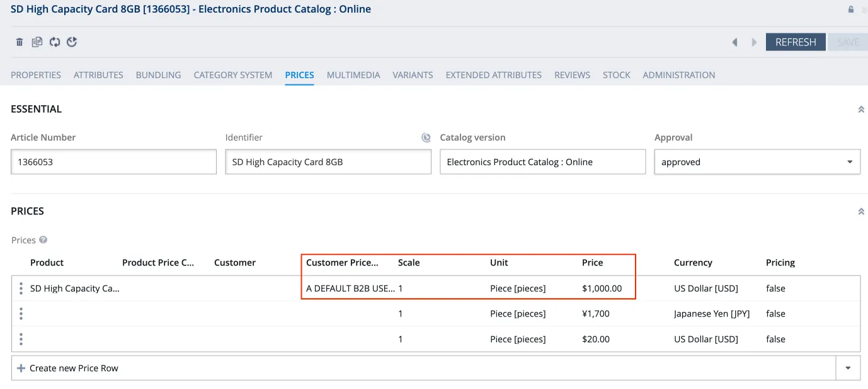Open row menu for SD High Capacity row

(21, 288)
